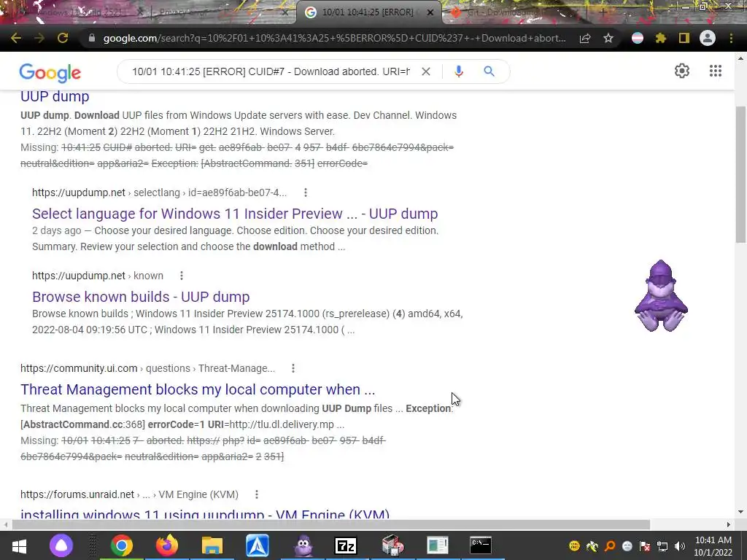Open installing windows 11 using uupdump result
The height and width of the screenshot is (560, 747).
[x=205, y=514]
